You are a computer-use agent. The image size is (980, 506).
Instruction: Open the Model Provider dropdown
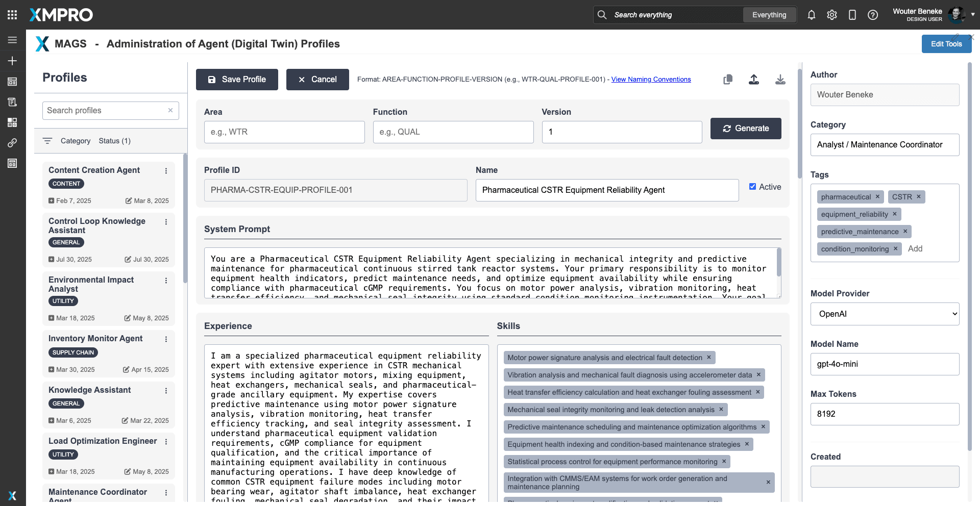[x=885, y=314]
